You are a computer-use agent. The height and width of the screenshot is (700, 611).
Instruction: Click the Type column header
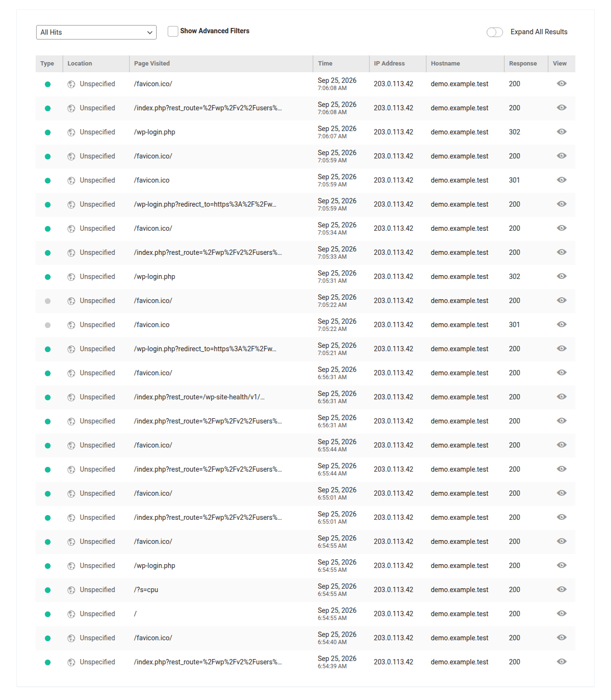(47, 64)
